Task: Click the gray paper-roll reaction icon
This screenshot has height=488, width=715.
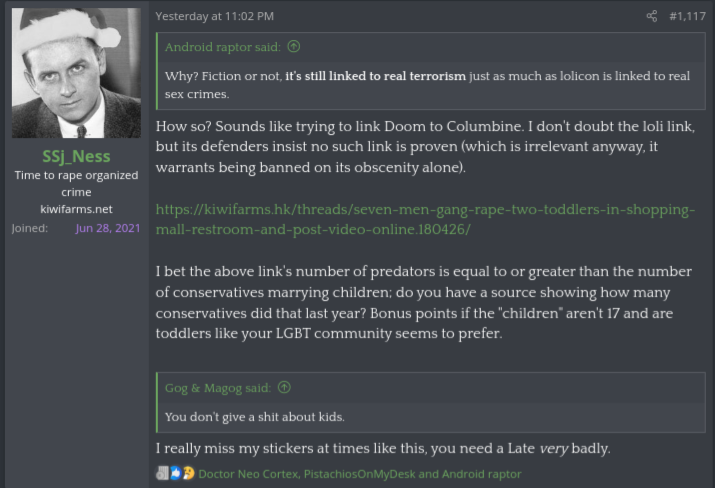Action: pos(162,473)
